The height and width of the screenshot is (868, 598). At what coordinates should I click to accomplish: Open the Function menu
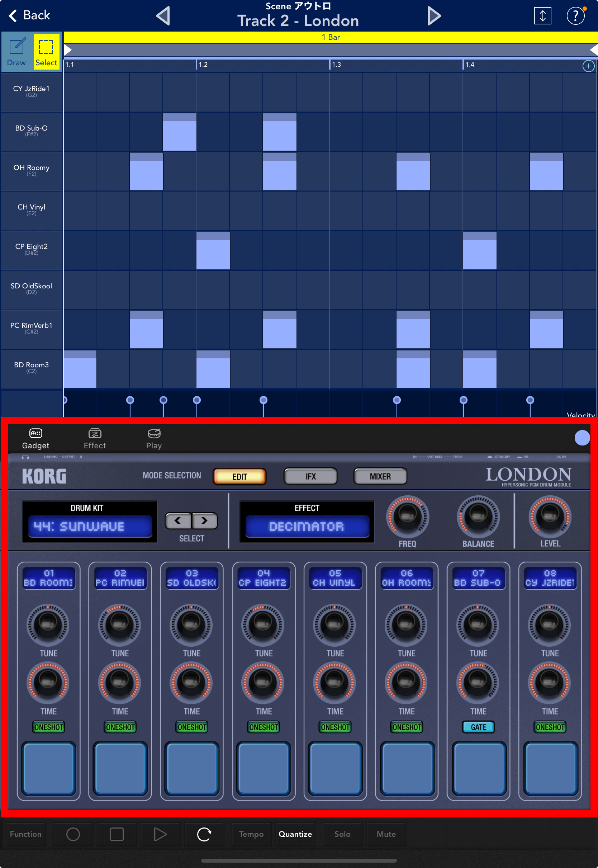point(25,834)
